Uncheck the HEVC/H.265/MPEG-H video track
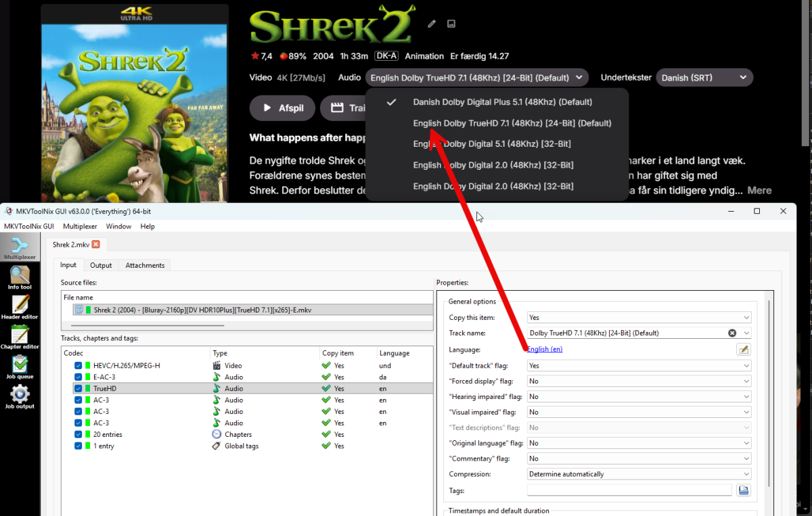Viewport: 812px width, 516px height. click(x=78, y=366)
